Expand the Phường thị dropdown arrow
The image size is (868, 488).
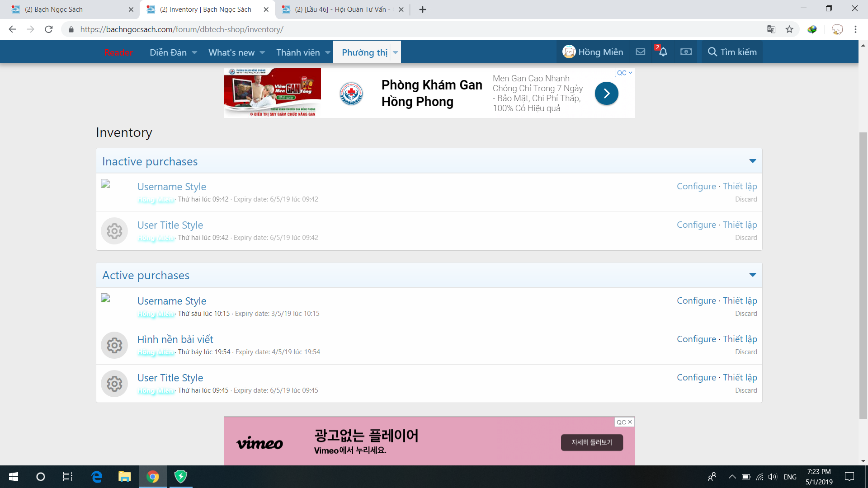click(x=396, y=52)
